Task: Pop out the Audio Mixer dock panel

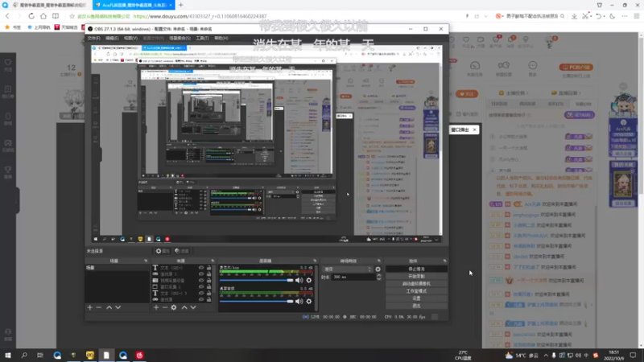Action: [x=315, y=261]
